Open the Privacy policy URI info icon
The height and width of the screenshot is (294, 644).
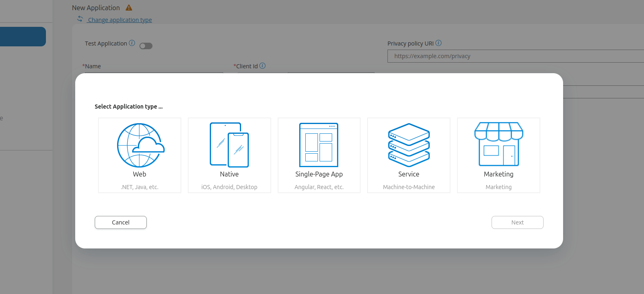pyautogui.click(x=439, y=43)
